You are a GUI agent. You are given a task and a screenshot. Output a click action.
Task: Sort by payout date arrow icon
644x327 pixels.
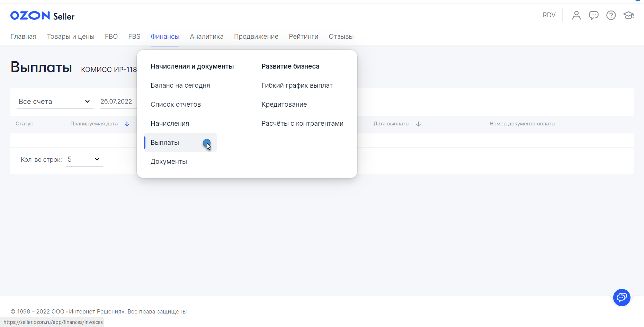(418, 124)
